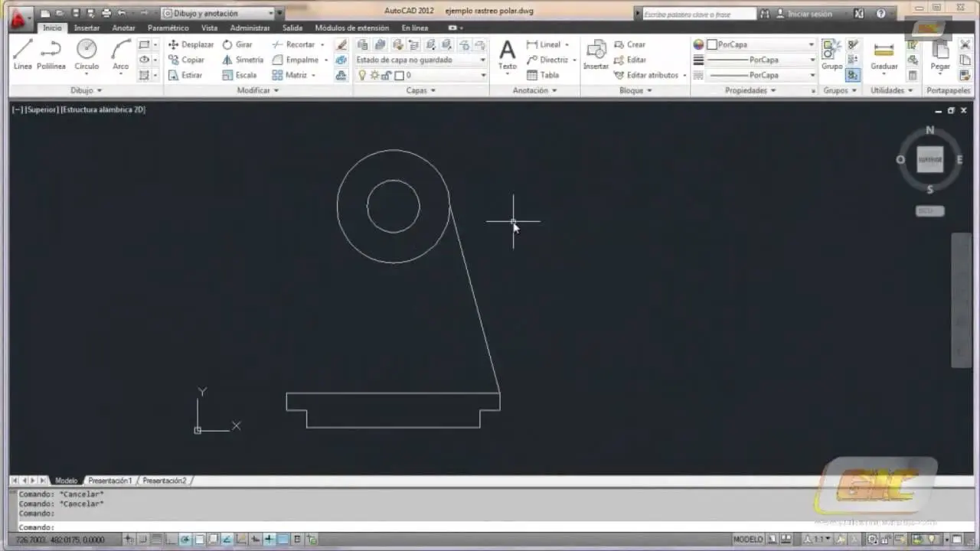
Task: Select the Polilínea tool
Action: point(51,54)
